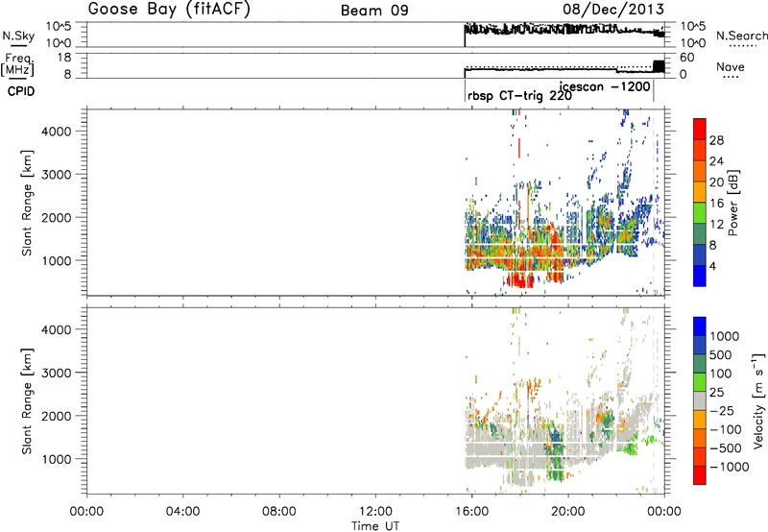Click the dotted line sample under "Nave"
This screenshot has width=768, height=532.
tap(731, 77)
